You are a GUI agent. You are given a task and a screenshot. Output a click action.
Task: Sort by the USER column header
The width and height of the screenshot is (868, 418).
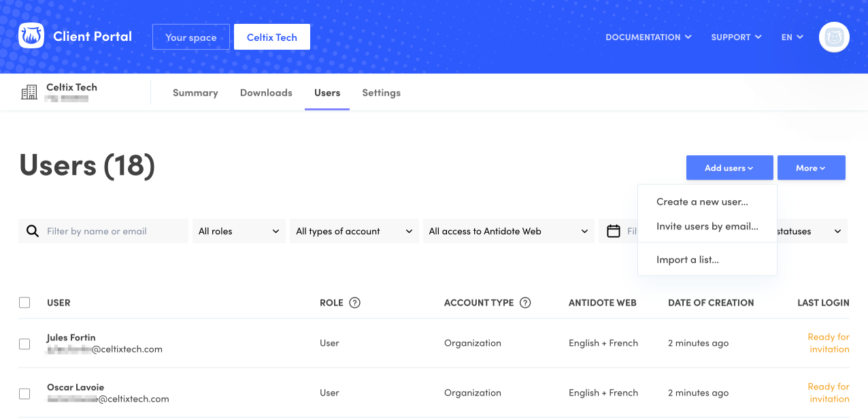click(x=59, y=303)
